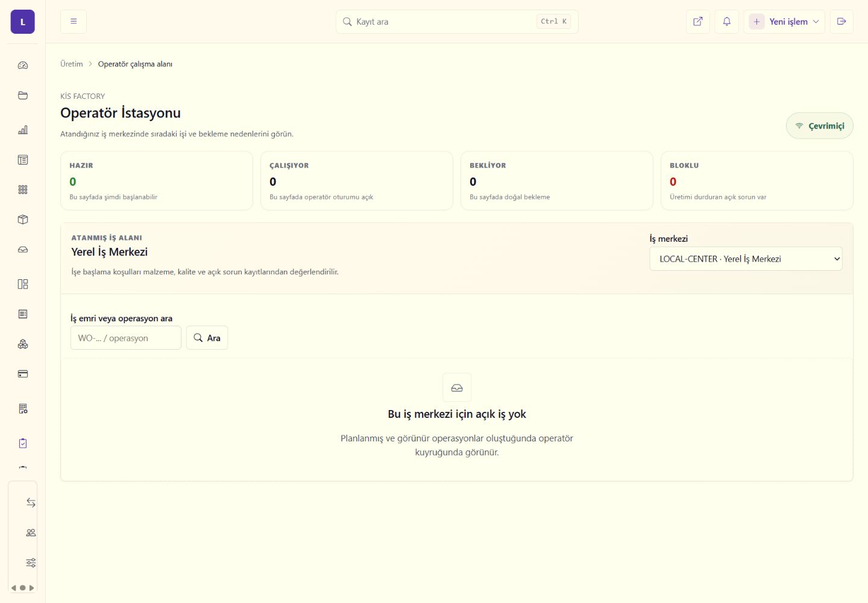This screenshot has height=603, width=868.
Task: Open the dashboard gauge icon in sidebar
Action: pyautogui.click(x=23, y=65)
